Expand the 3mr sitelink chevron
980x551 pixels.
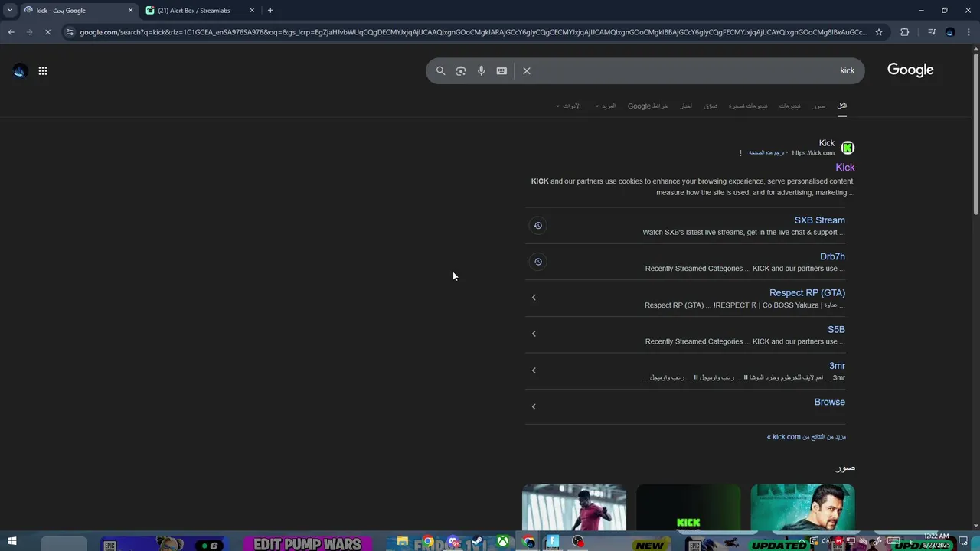point(534,370)
